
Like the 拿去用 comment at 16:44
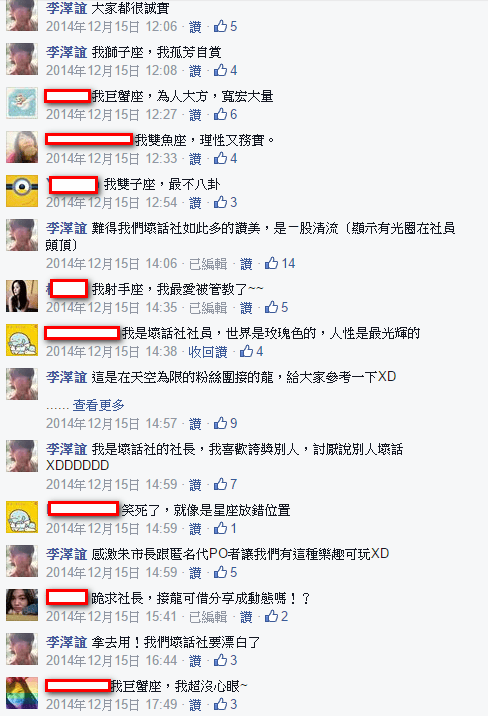(195, 661)
